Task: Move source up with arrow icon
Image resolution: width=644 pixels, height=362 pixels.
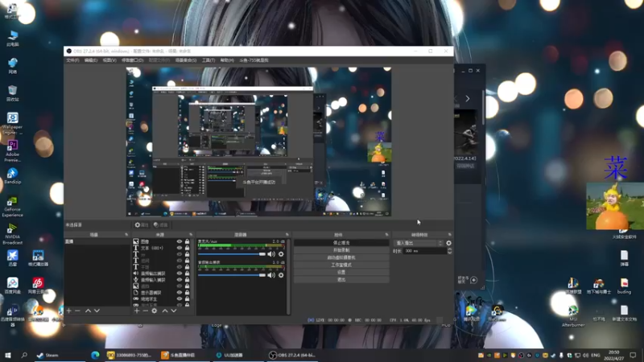Action: click(165, 311)
